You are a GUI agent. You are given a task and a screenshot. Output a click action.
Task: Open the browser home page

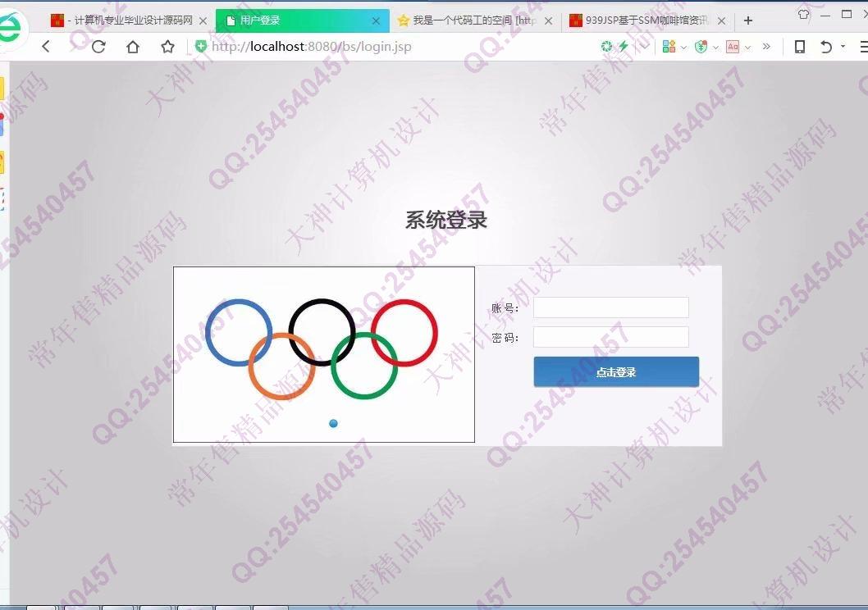[133, 47]
